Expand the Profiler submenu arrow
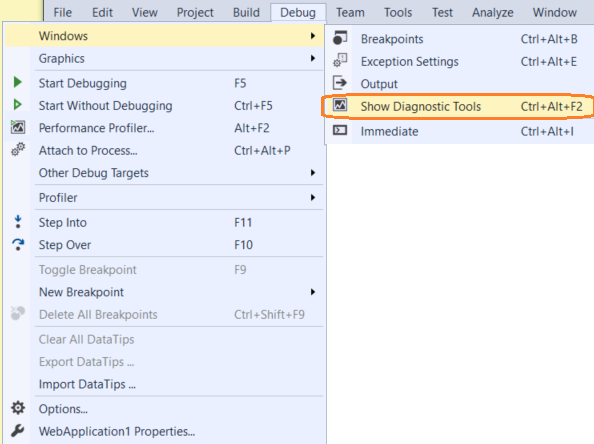This screenshot has height=444, width=594. pyautogui.click(x=313, y=197)
